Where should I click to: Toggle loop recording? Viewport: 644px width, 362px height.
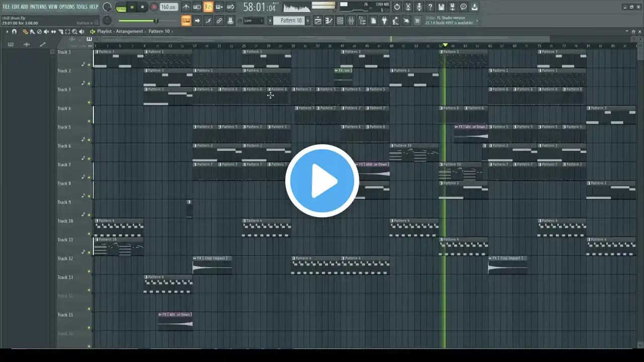pos(230,7)
